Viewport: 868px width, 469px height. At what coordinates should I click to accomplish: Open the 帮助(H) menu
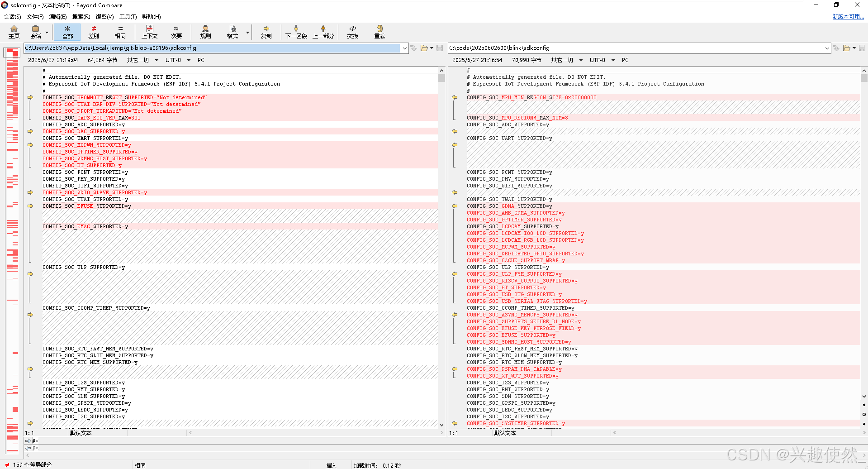point(152,17)
